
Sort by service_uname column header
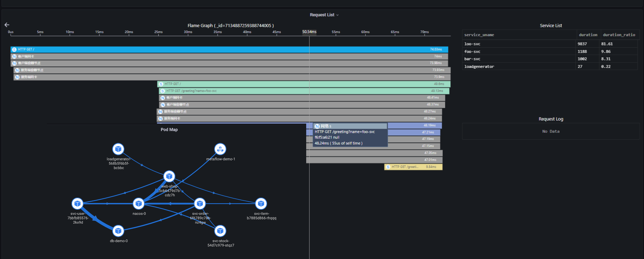(x=479, y=35)
